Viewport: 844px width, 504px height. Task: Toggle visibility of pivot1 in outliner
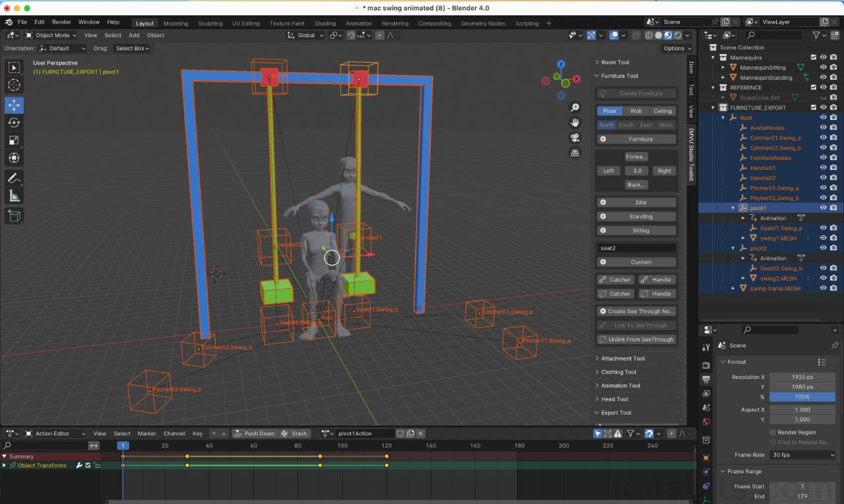823,208
